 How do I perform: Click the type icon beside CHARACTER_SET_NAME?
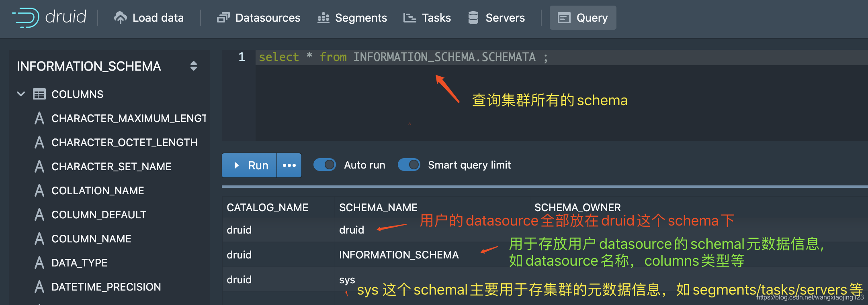point(39,167)
